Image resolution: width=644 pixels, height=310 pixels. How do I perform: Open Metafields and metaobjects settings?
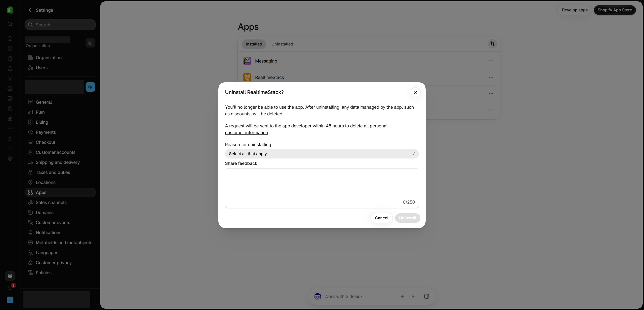point(60,243)
